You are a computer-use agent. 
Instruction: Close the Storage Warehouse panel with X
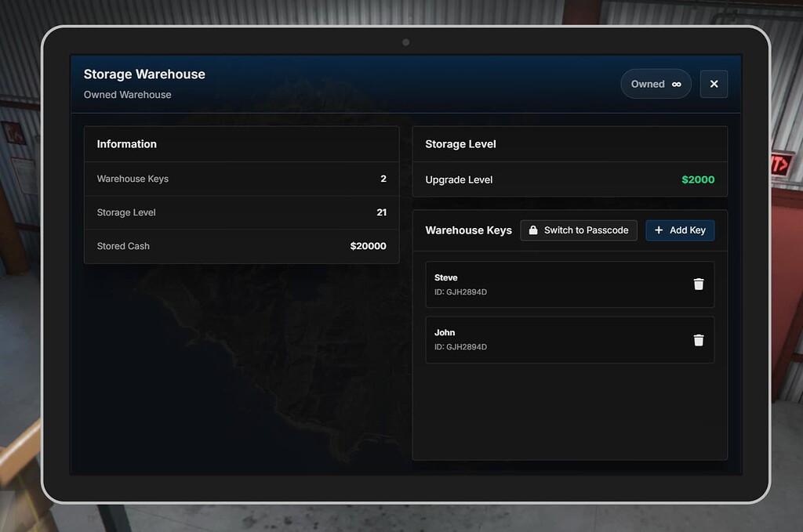[714, 85]
